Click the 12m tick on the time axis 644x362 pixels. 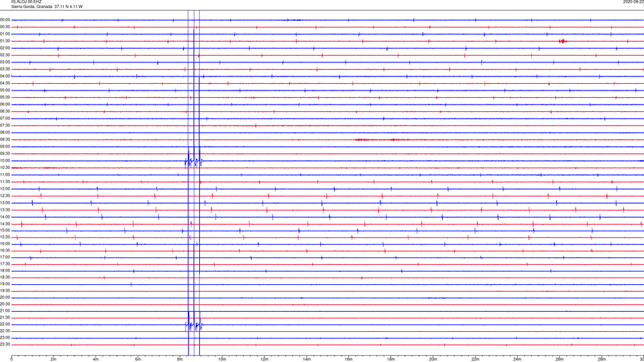tap(264, 359)
